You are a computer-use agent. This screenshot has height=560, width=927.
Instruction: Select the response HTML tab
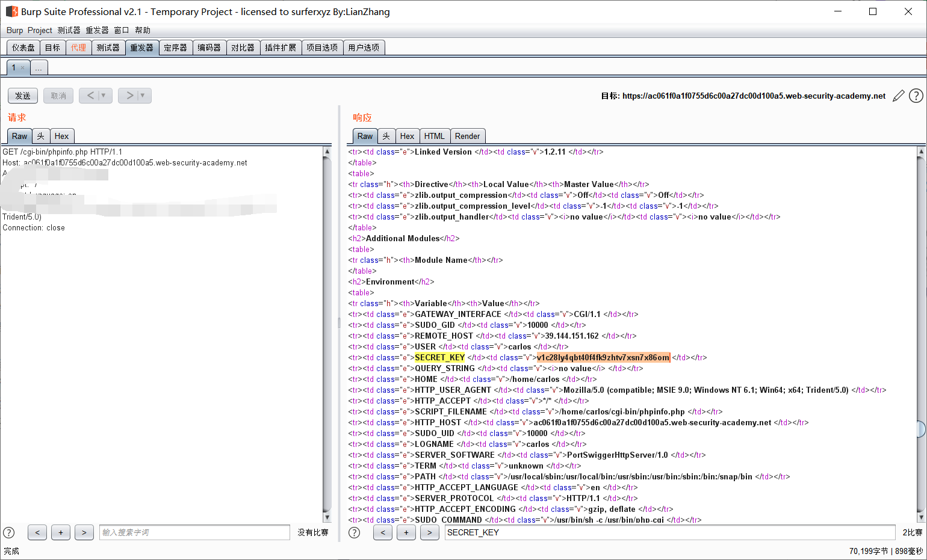tap(435, 136)
